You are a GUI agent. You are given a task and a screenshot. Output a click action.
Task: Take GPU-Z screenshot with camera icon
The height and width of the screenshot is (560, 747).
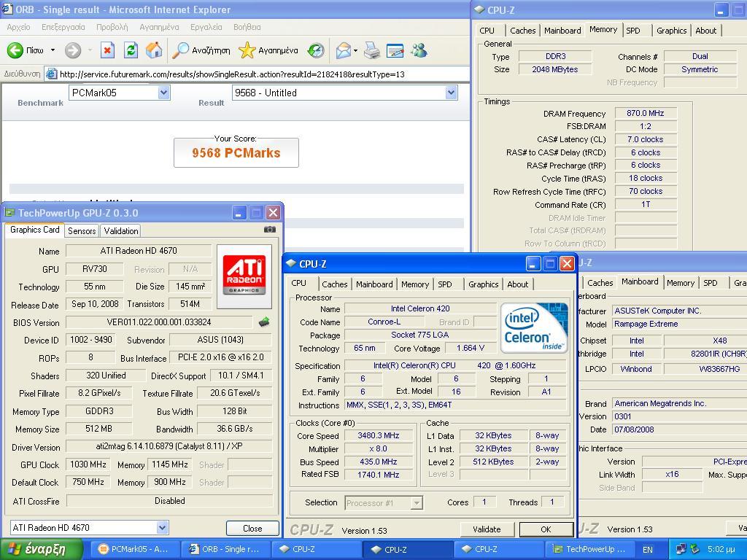pos(270,230)
